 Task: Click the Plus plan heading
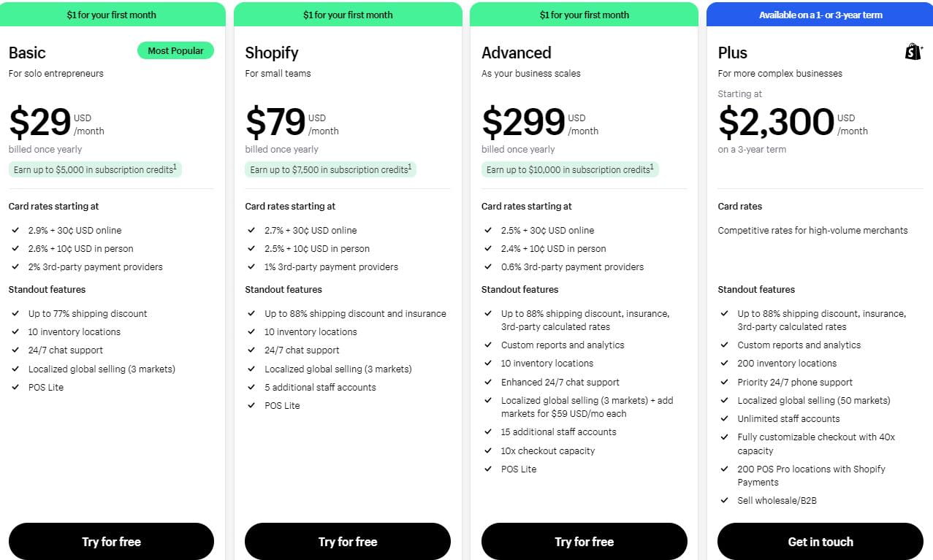pos(732,53)
